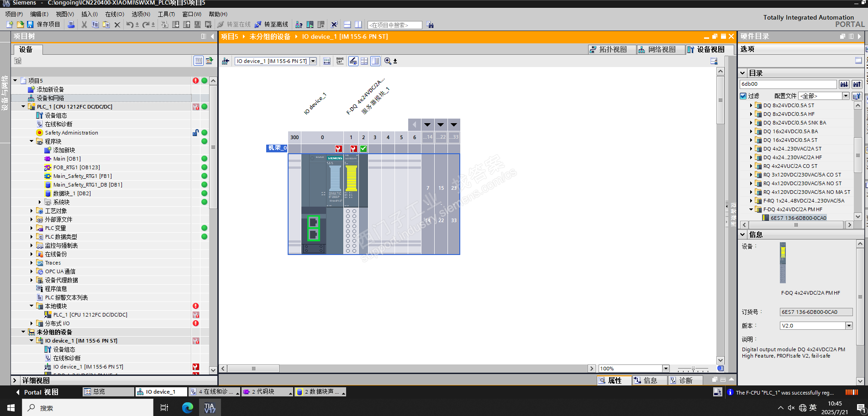The height and width of the screenshot is (416, 868).
Task: Open an existing project via toolbar icon
Action: (x=20, y=25)
